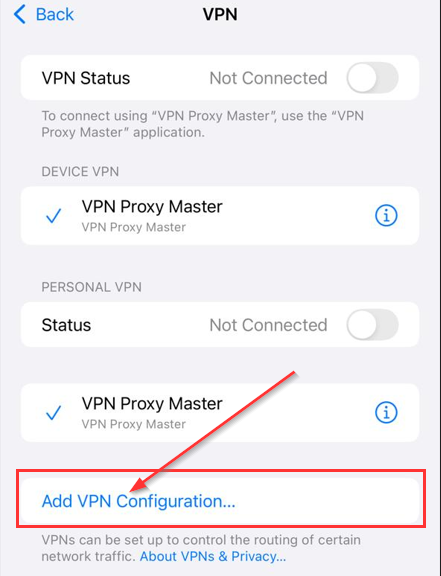Click Not Connected beside VPN Status
This screenshot has width=441, height=576.
click(x=268, y=78)
